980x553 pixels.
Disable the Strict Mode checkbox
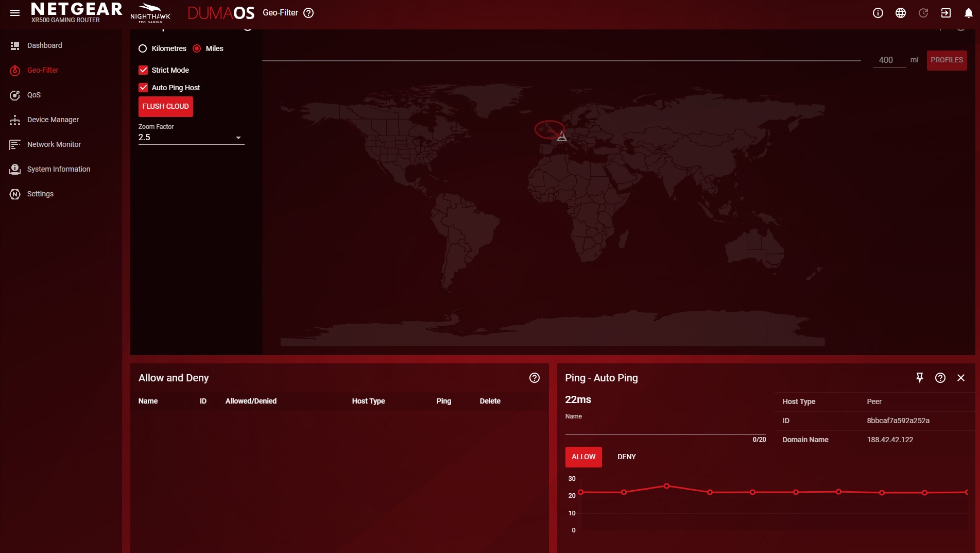click(x=144, y=70)
